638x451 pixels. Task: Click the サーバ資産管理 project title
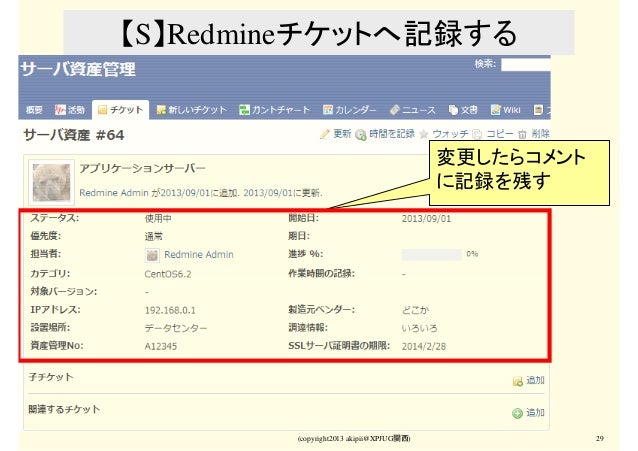point(78,69)
